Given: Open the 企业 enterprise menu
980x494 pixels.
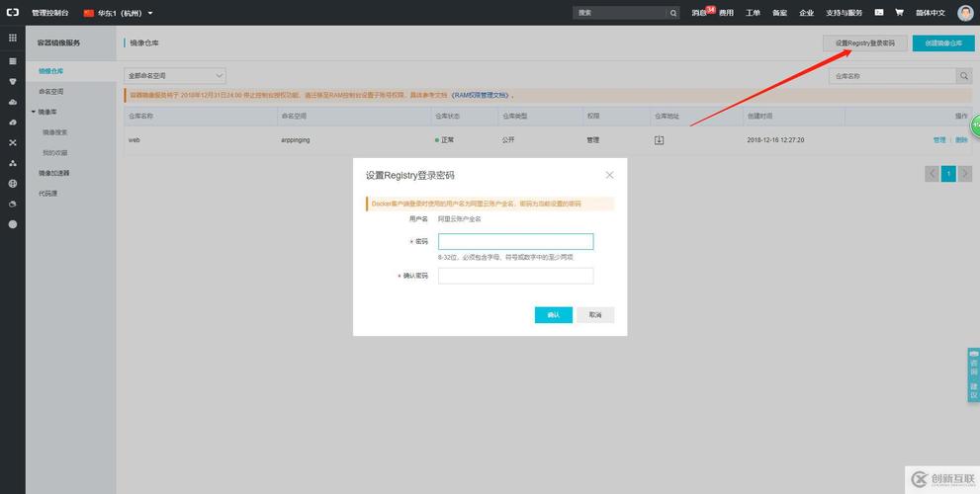Looking at the screenshot, I should [807, 13].
